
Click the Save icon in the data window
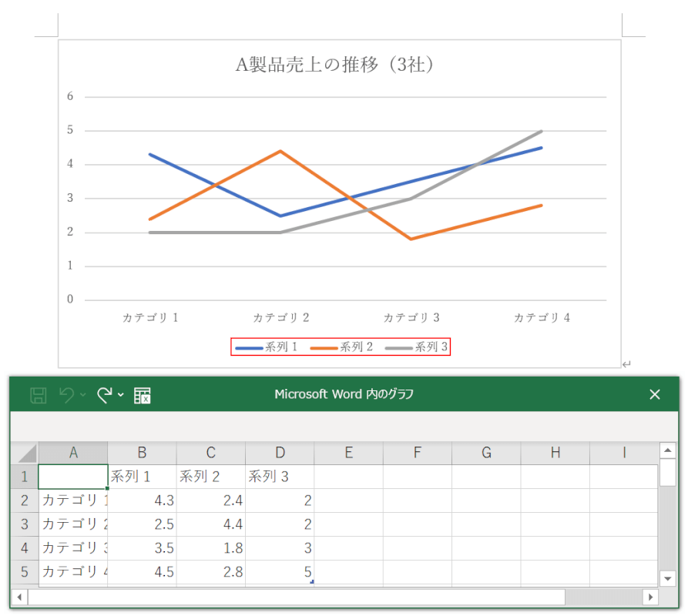click(x=38, y=395)
